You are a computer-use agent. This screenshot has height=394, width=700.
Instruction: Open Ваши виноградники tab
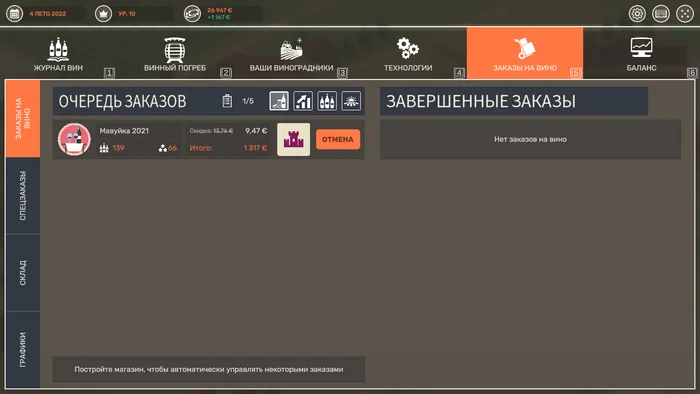tap(291, 54)
